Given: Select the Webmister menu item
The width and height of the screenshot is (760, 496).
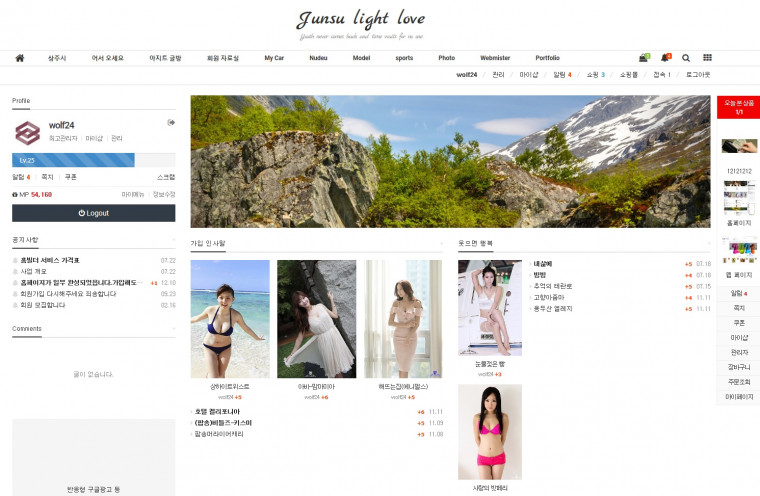Looking at the screenshot, I should click(x=495, y=58).
